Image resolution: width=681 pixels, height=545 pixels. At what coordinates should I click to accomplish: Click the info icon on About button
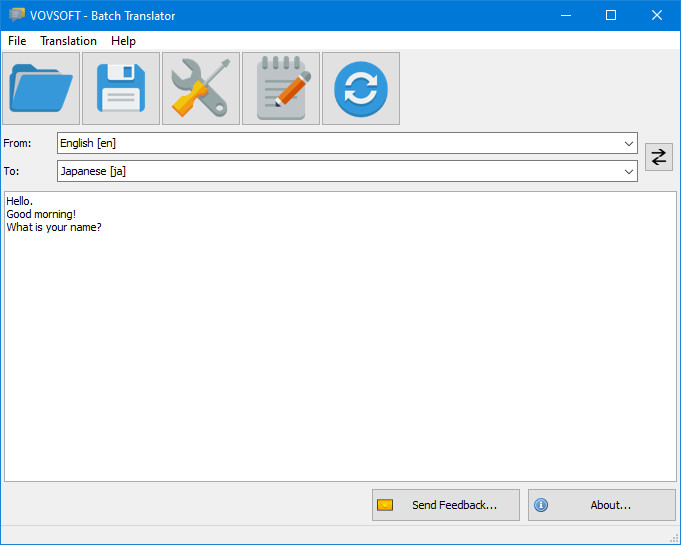pos(541,505)
